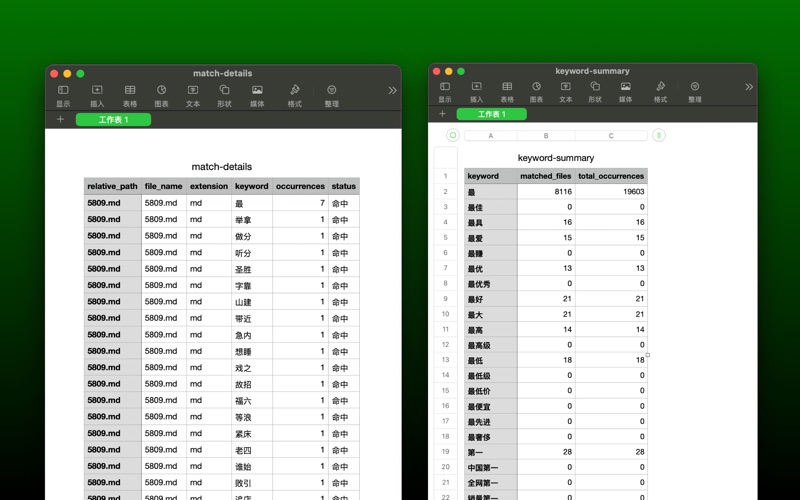
Task: Select the 山建 keyword cell in match-details
Action: (x=252, y=302)
